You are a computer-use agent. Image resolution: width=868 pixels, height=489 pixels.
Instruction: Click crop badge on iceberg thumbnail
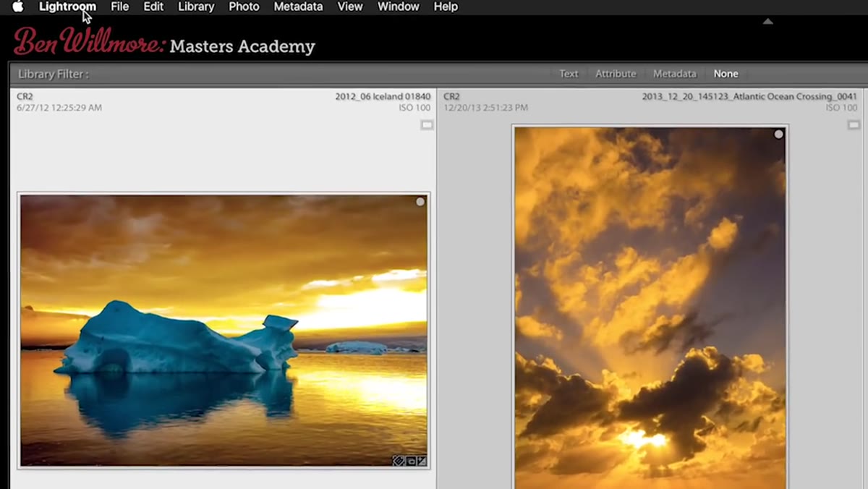click(410, 461)
